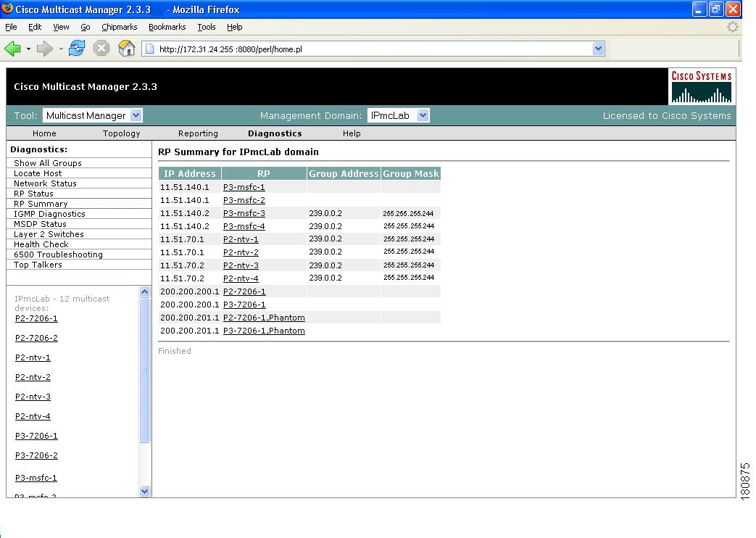Click the Stop loading icon

pos(101,49)
